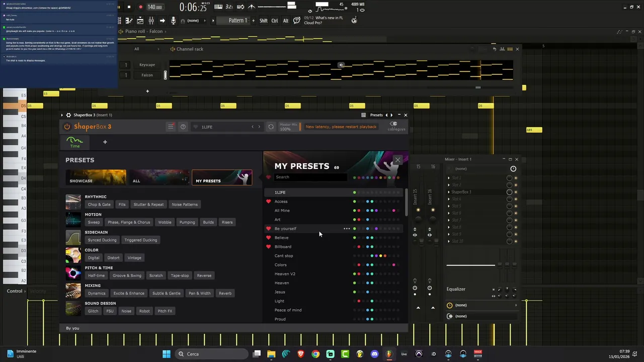Go to previous ShaperBox preset arrow
The image size is (644, 362).
coord(253,127)
